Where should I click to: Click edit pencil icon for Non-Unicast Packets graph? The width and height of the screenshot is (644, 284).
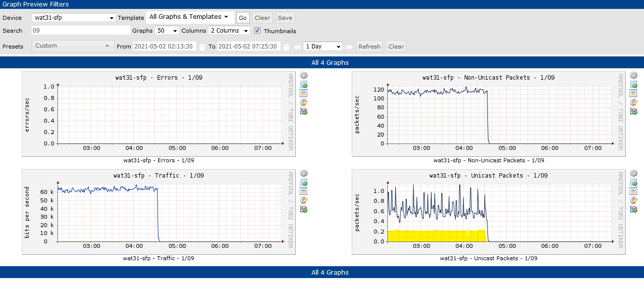pyautogui.click(x=634, y=102)
